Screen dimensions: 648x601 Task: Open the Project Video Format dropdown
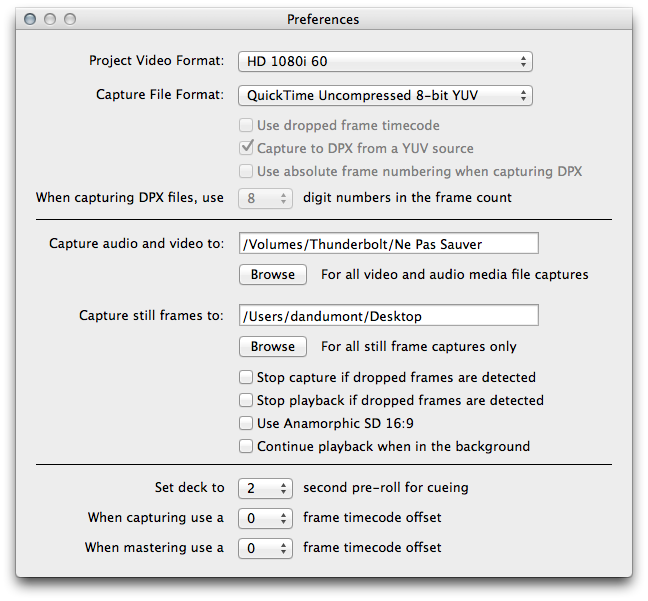pos(385,62)
